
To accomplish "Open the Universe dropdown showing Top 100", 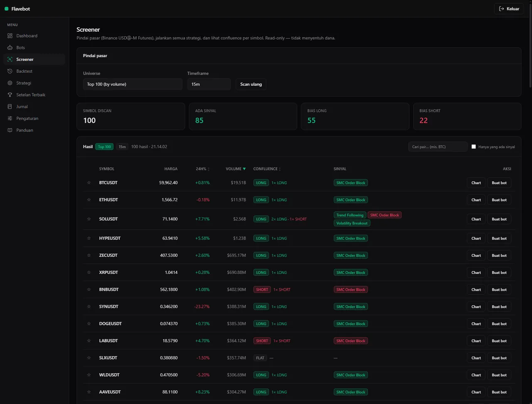I will [133, 84].
